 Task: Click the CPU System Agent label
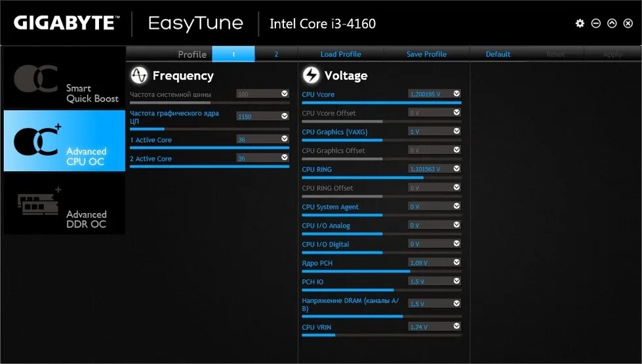330,207
